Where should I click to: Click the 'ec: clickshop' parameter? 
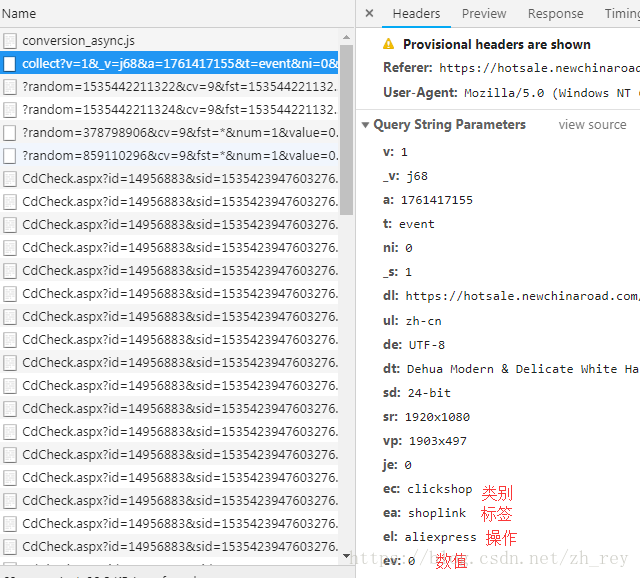[x=428, y=489]
